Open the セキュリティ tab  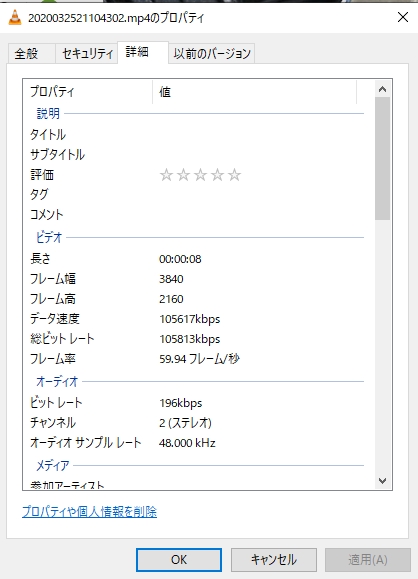click(87, 54)
